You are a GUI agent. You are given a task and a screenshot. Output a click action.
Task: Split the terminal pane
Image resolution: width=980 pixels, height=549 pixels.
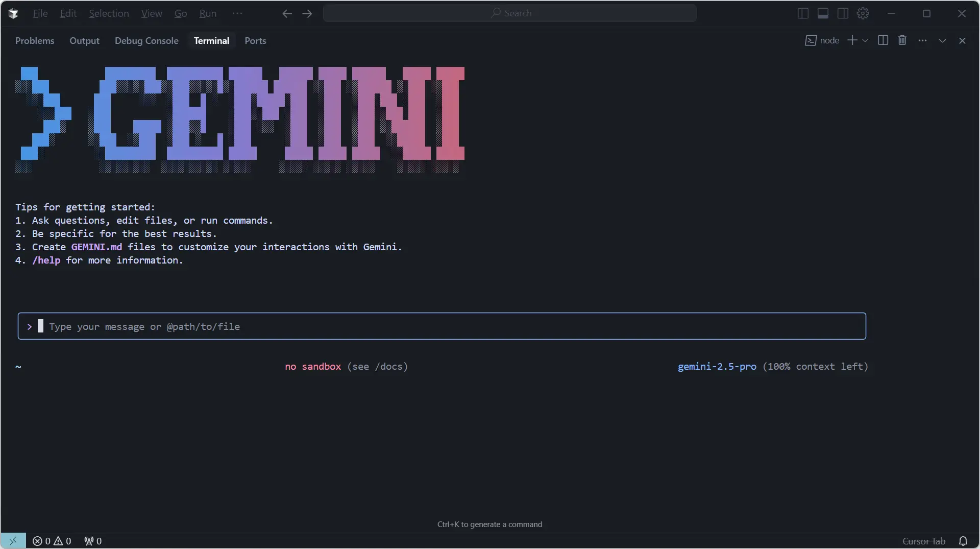pyautogui.click(x=883, y=40)
